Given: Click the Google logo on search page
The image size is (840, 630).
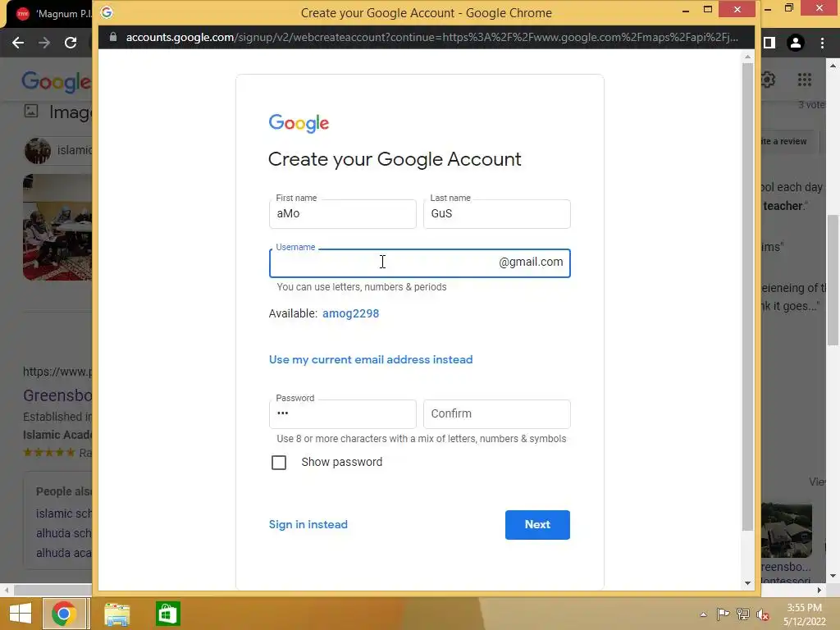Looking at the screenshot, I should tap(57, 81).
